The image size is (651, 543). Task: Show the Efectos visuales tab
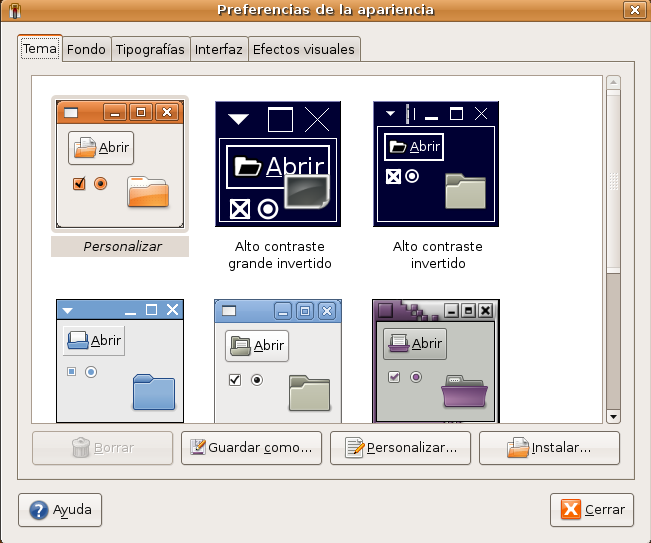click(302, 49)
